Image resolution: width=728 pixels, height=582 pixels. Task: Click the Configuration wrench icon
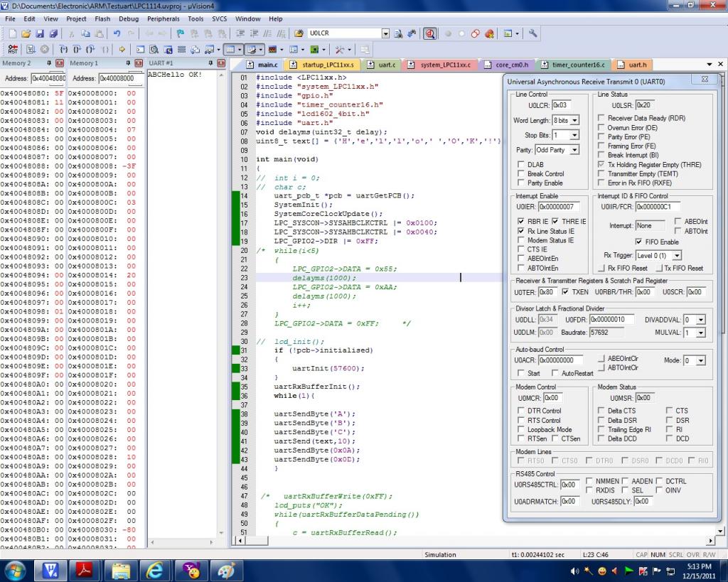pyautogui.click(x=532, y=33)
